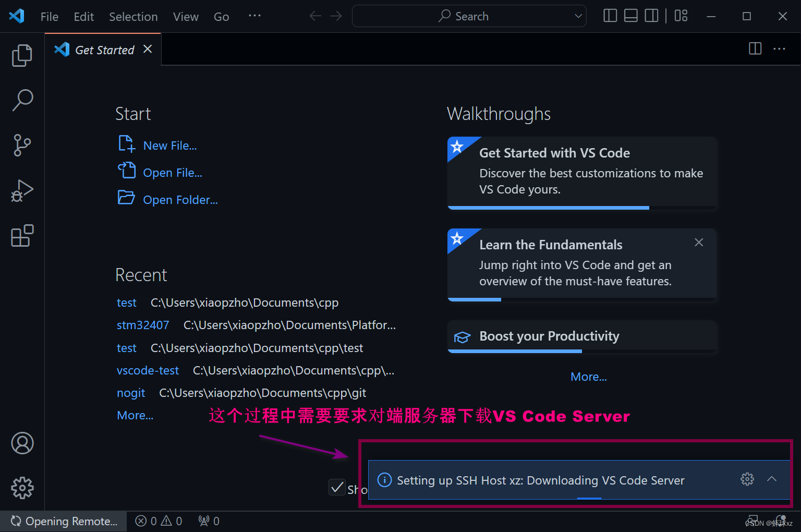Click Opening Remote status bar item

pyautogui.click(x=64, y=521)
